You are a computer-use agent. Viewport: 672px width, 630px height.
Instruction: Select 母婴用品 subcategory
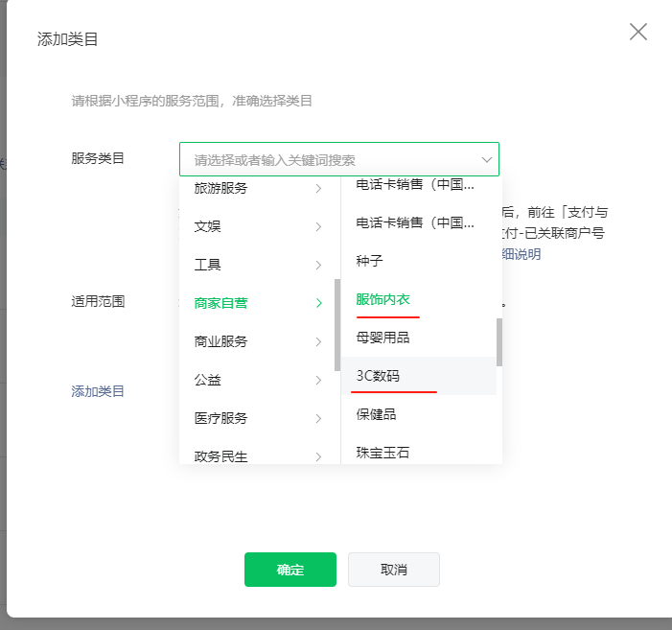[382, 338]
